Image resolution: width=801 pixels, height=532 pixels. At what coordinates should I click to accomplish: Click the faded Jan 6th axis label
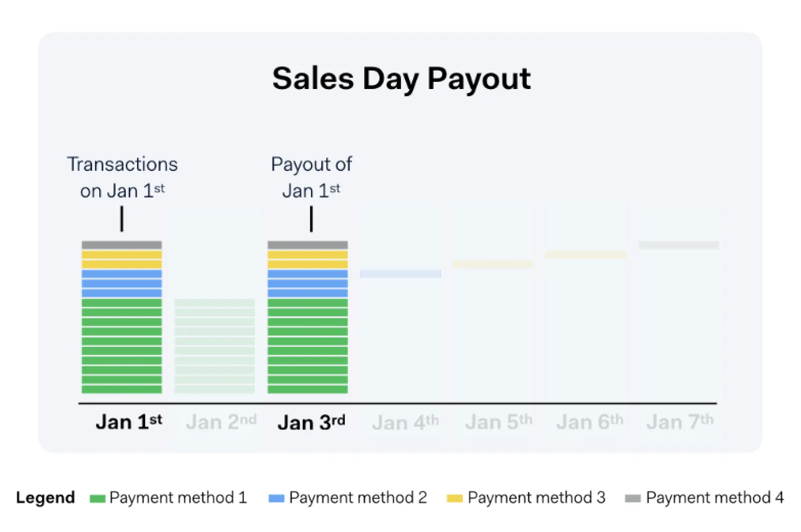tap(590, 423)
